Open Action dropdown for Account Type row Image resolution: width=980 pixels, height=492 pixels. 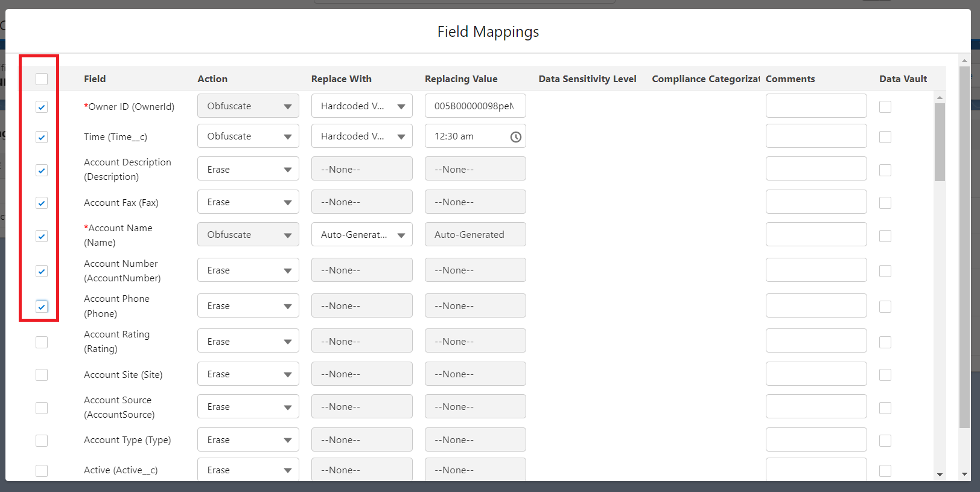[248, 440]
